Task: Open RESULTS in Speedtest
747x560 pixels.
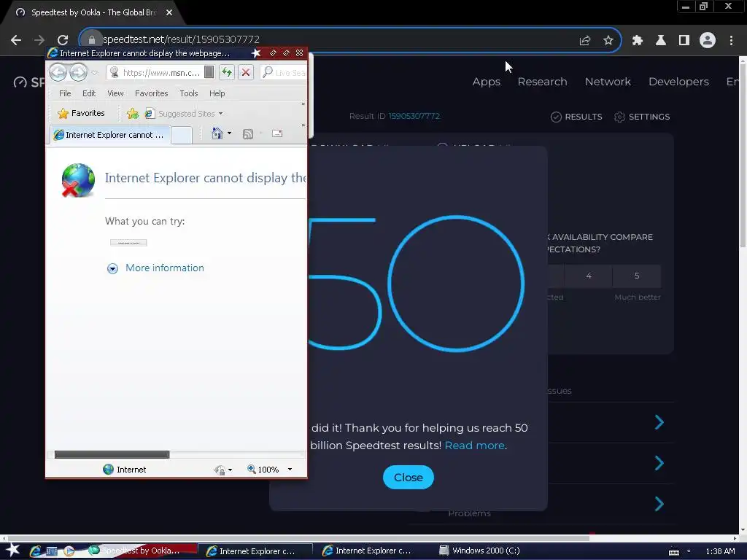Action: [576, 117]
